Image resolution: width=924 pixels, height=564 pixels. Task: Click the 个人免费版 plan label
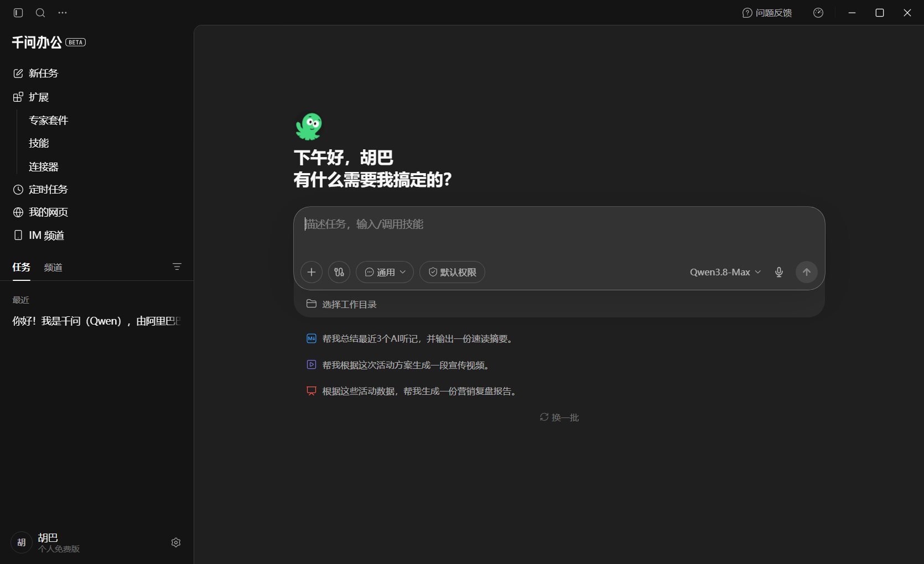[x=59, y=549]
